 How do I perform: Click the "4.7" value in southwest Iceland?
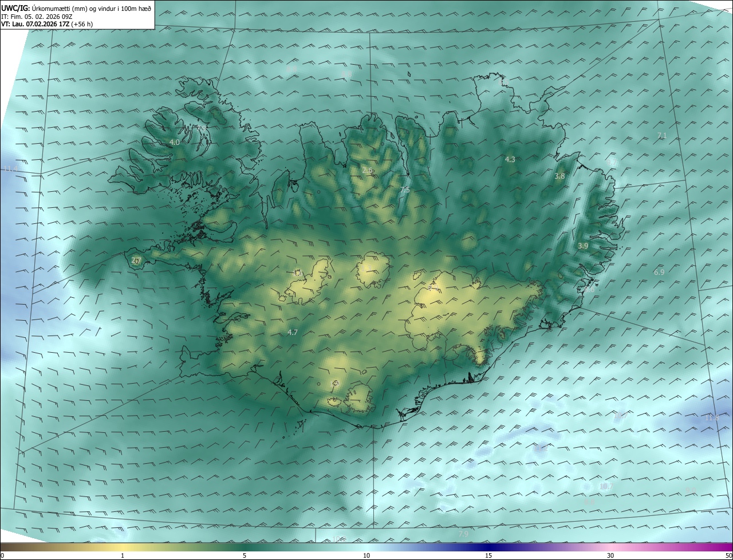pos(293,332)
